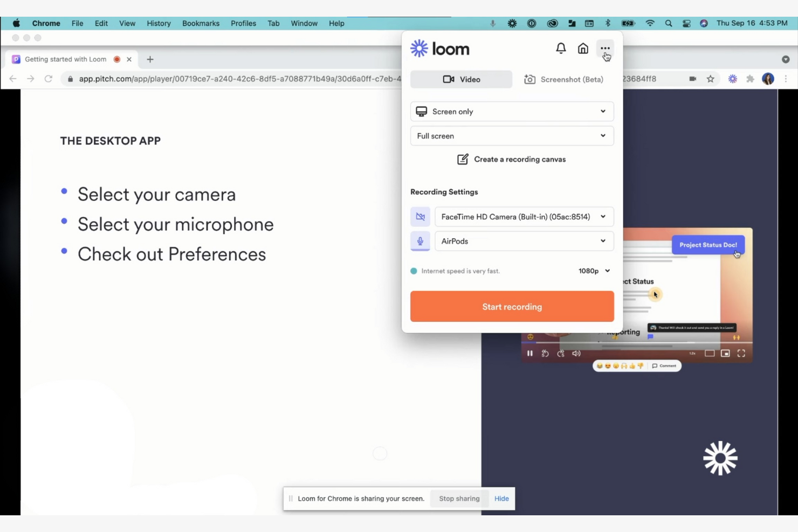Switch to Screenshot (Beta) tab
Viewport: 798px width, 532px height.
tap(563, 79)
